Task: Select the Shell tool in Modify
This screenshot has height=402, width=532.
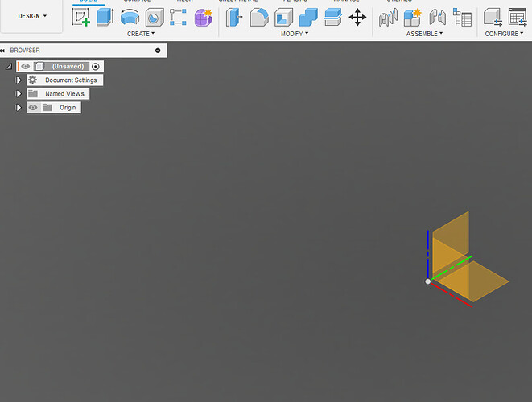Action: (x=283, y=17)
